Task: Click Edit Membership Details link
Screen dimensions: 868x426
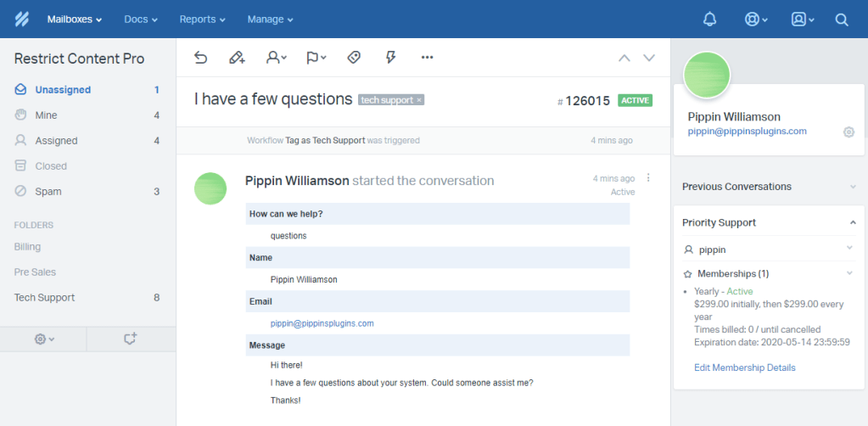Action: pos(745,367)
